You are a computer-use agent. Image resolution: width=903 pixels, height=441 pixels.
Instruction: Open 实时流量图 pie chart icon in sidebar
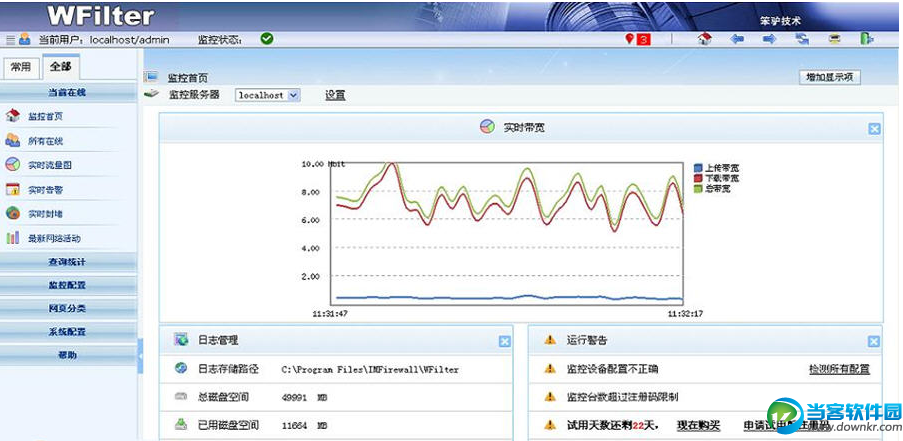tap(13, 165)
